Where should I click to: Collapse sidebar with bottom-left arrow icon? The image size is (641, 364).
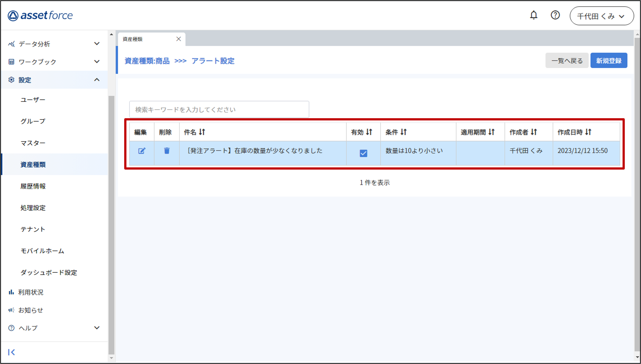(x=12, y=352)
